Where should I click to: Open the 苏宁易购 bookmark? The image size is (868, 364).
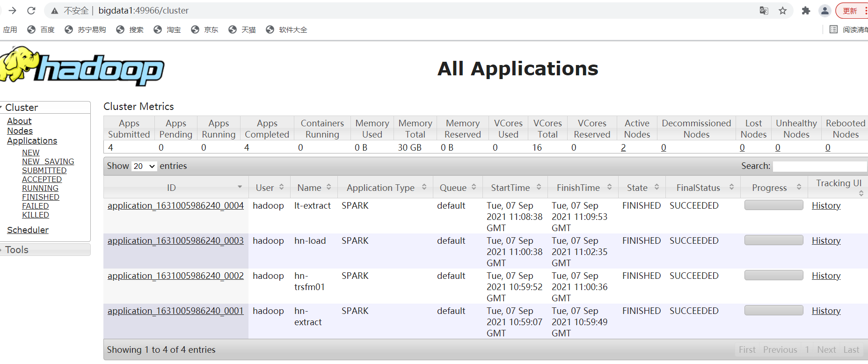click(x=85, y=29)
